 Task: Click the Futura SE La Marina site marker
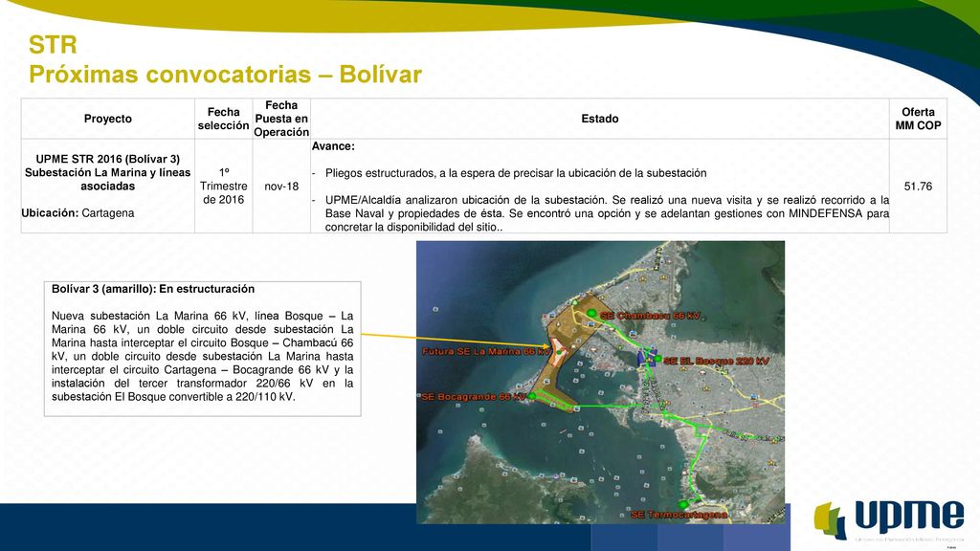(x=557, y=354)
